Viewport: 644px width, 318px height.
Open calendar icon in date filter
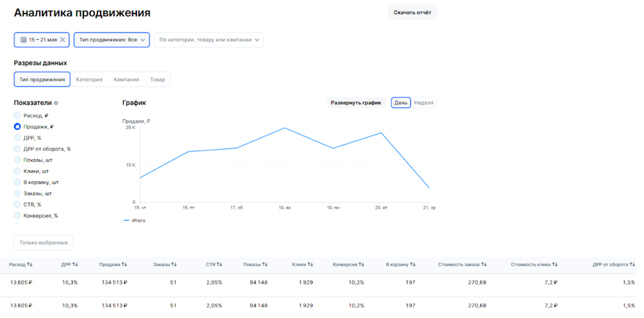[24, 40]
